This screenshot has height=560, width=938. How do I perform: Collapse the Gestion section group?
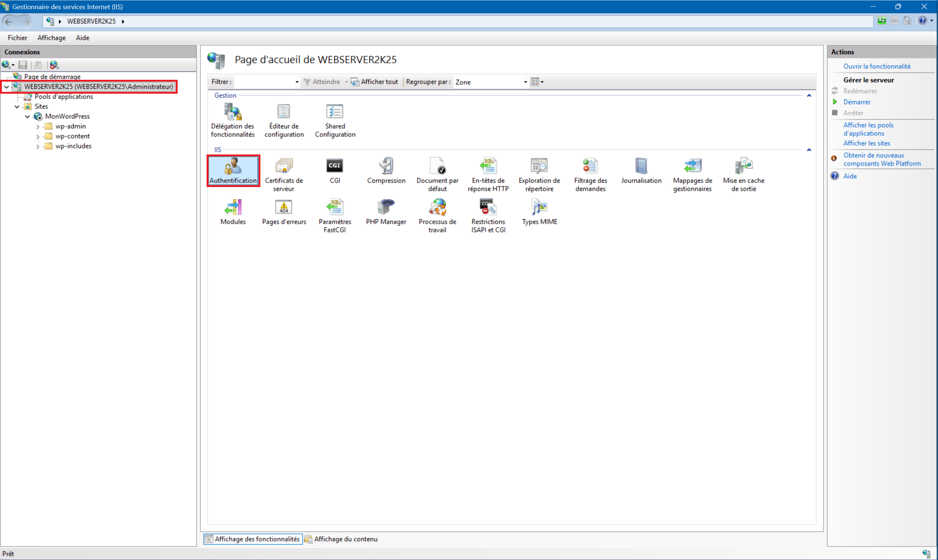808,96
